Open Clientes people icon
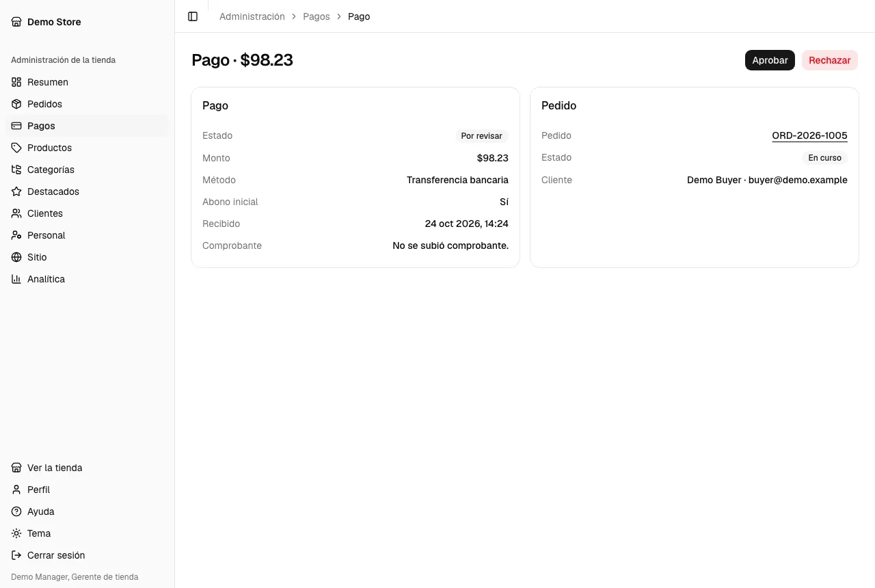Screen dimensions: 875x588 (x=16, y=213)
